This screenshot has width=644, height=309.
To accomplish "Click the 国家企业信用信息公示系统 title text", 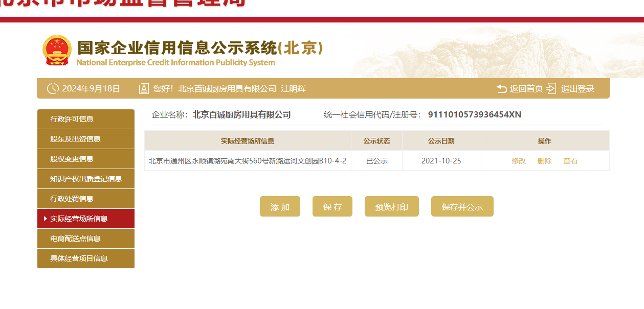I will point(201,47).
